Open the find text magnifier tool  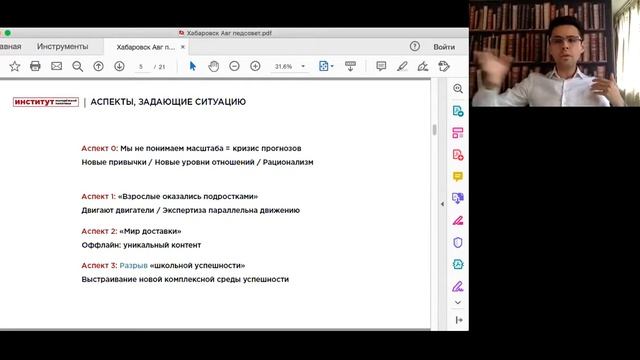pyautogui.click(x=78, y=66)
